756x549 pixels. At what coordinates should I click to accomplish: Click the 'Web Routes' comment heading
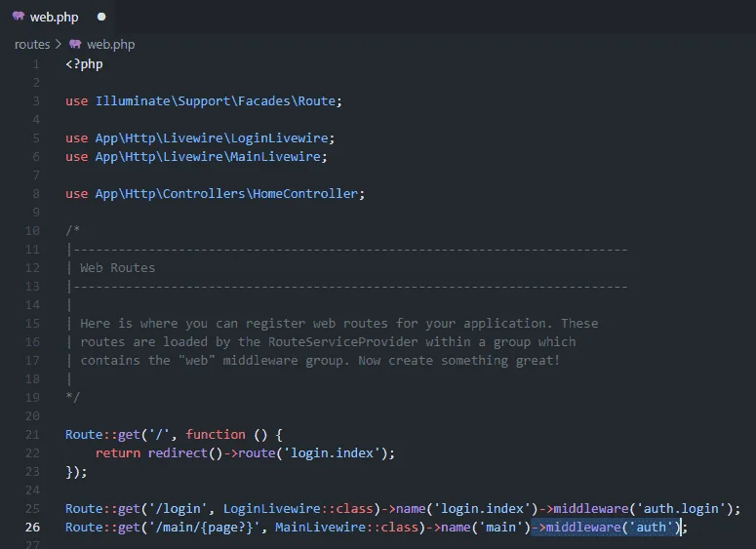click(118, 268)
